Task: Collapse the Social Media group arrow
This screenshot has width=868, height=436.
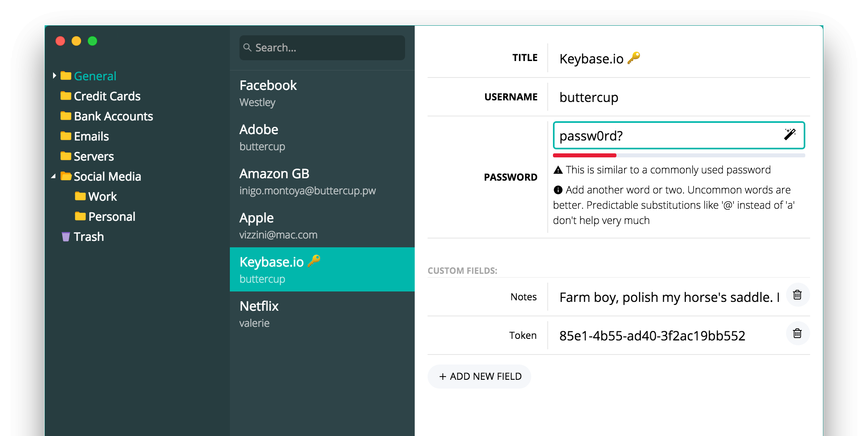Action: click(x=53, y=176)
